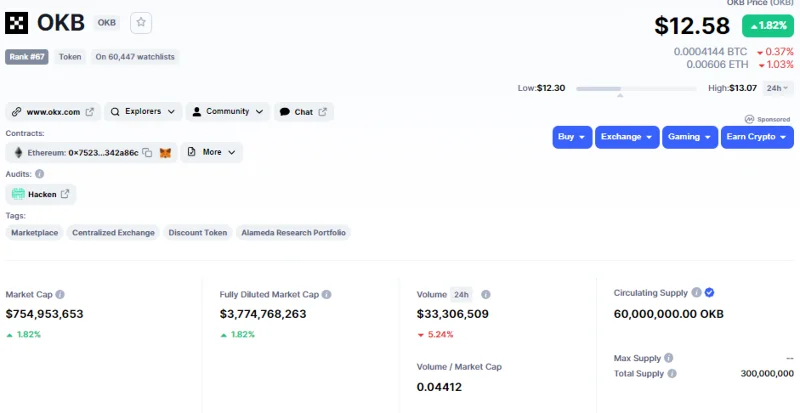
Task: Expand the Community dropdown
Action: (x=228, y=112)
